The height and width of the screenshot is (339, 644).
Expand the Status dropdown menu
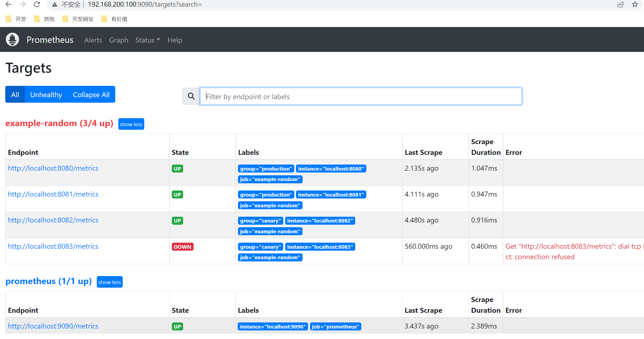pyautogui.click(x=148, y=40)
